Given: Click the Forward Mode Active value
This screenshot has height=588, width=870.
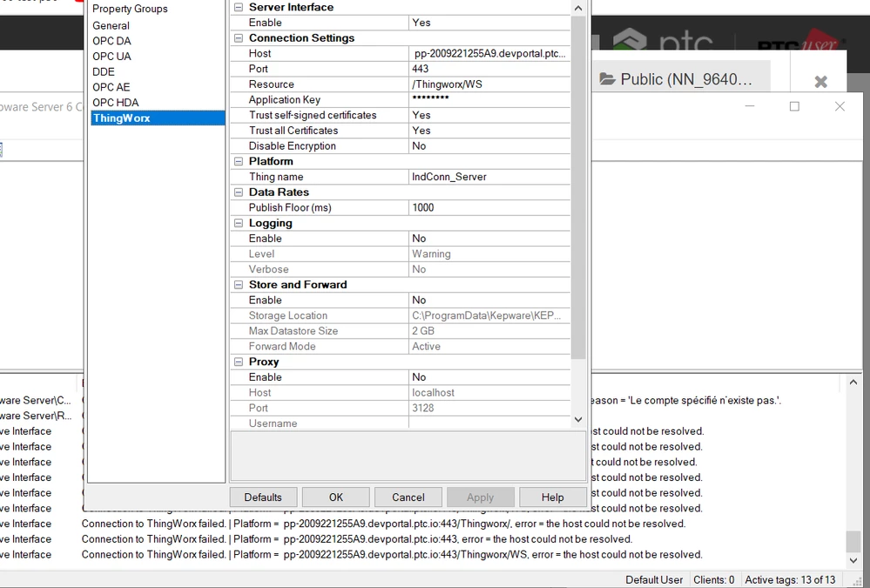Looking at the screenshot, I should pos(489,347).
